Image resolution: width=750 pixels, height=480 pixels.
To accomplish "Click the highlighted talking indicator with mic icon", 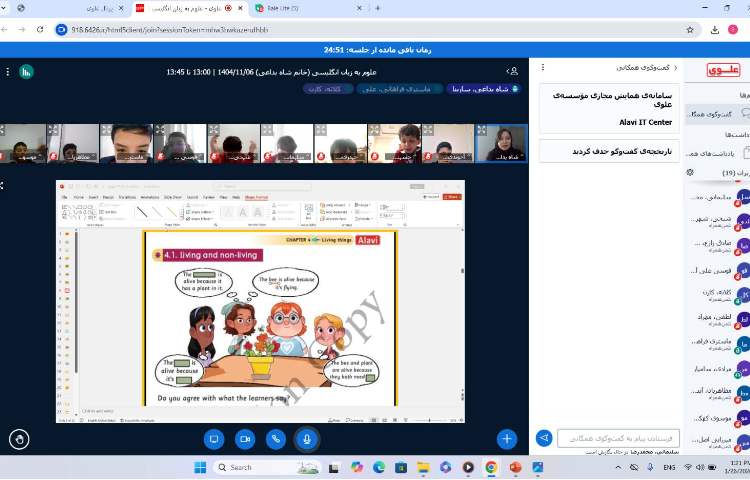I will [484, 89].
